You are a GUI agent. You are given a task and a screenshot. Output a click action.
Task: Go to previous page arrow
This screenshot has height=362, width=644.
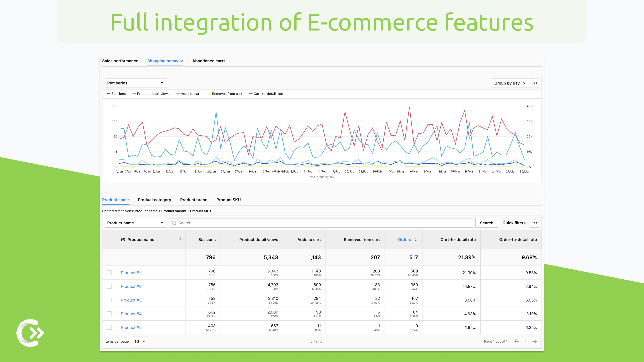[517, 341]
